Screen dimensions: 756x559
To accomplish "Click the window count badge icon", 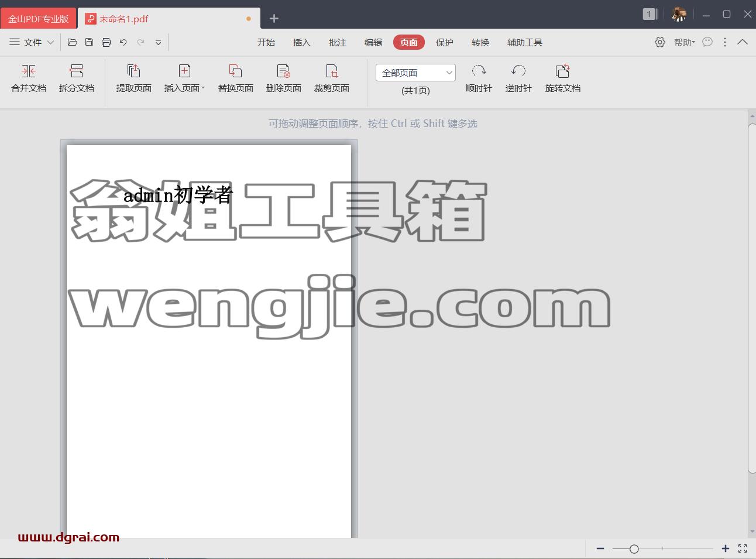I will 650,14.
